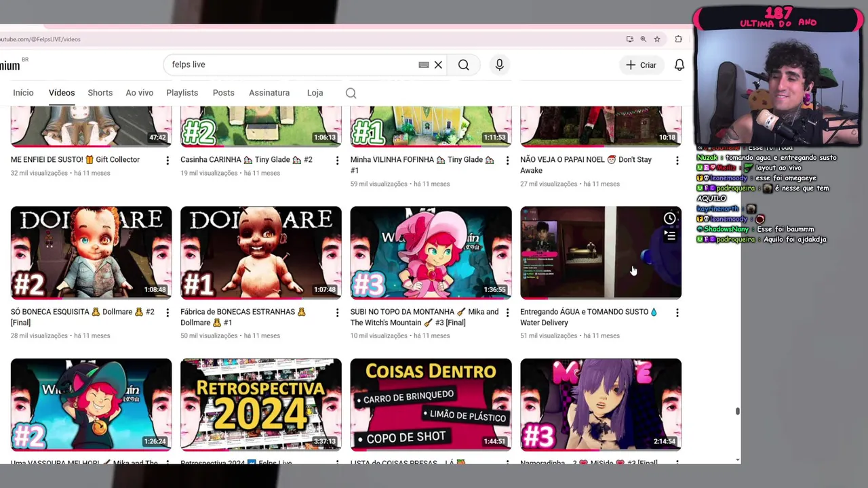Open ME ENFIEI DE SUSTO Gift Collector title

tap(75, 160)
